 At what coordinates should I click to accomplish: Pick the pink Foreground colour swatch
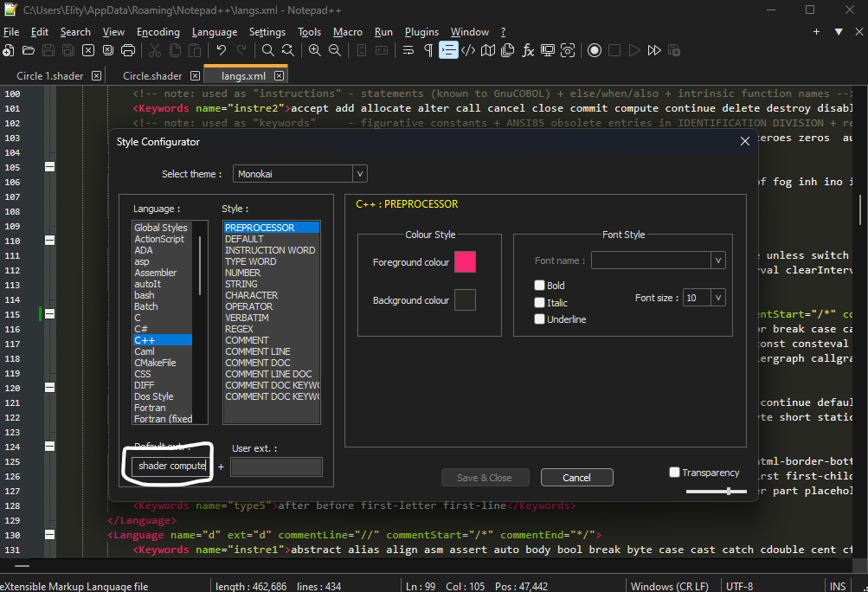465,262
